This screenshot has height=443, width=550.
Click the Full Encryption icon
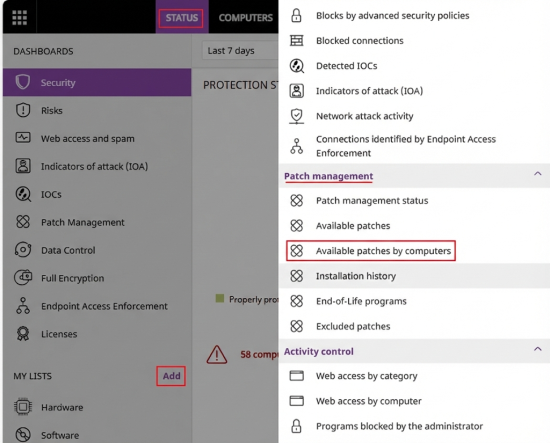pos(23,277)
